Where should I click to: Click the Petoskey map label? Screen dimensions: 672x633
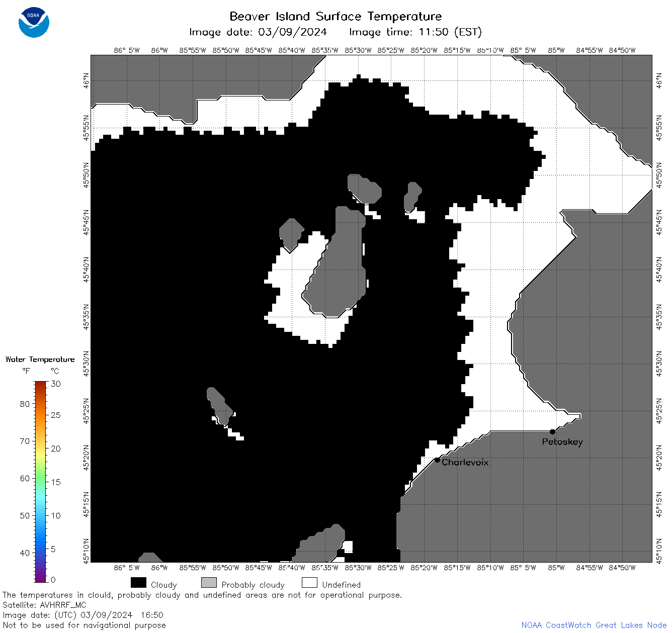click(x=562, y=442)
